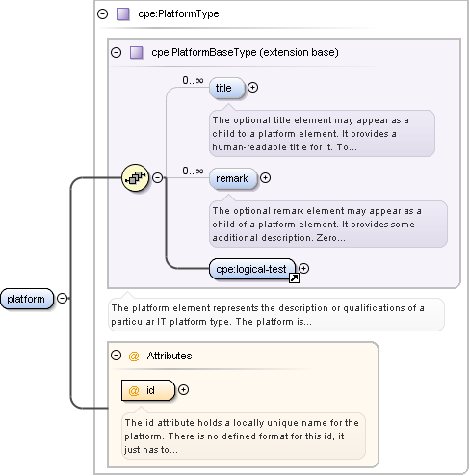The width and height of the screenshot is (470, 476).
Task: Select the platform element node
Action: (27, 299)
